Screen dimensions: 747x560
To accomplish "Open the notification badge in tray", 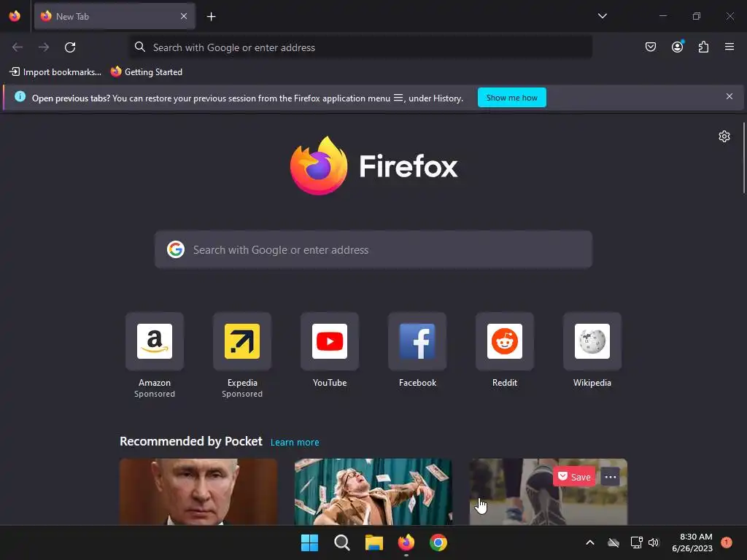I will (x=726, y=542).
